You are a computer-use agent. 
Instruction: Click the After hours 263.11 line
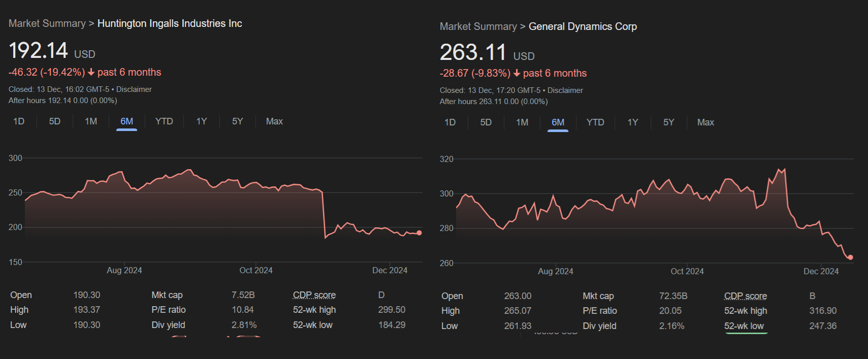pos(494,102)
